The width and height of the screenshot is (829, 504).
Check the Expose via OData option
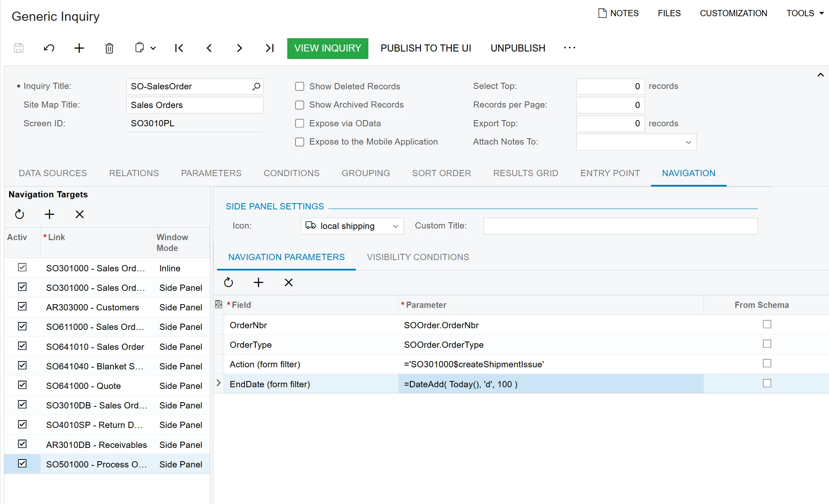299,123
